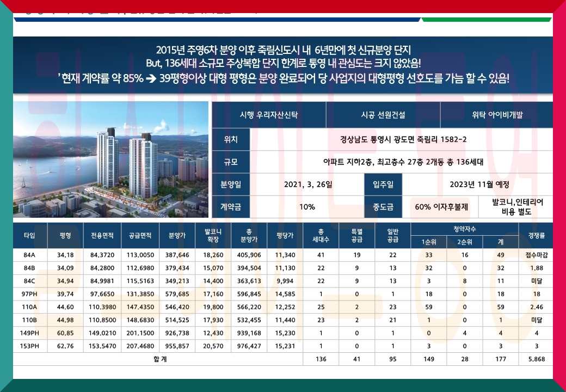Click the 976,427 total price in row 153PH
Image resolution: width=566 pixels, height=392 pixels.
point(249,346)
